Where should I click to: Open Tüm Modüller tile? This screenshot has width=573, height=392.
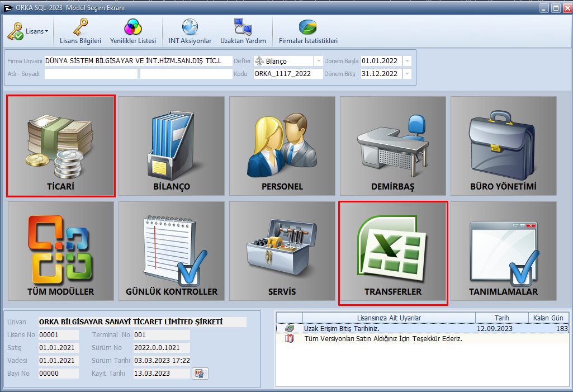pos(61,251)
